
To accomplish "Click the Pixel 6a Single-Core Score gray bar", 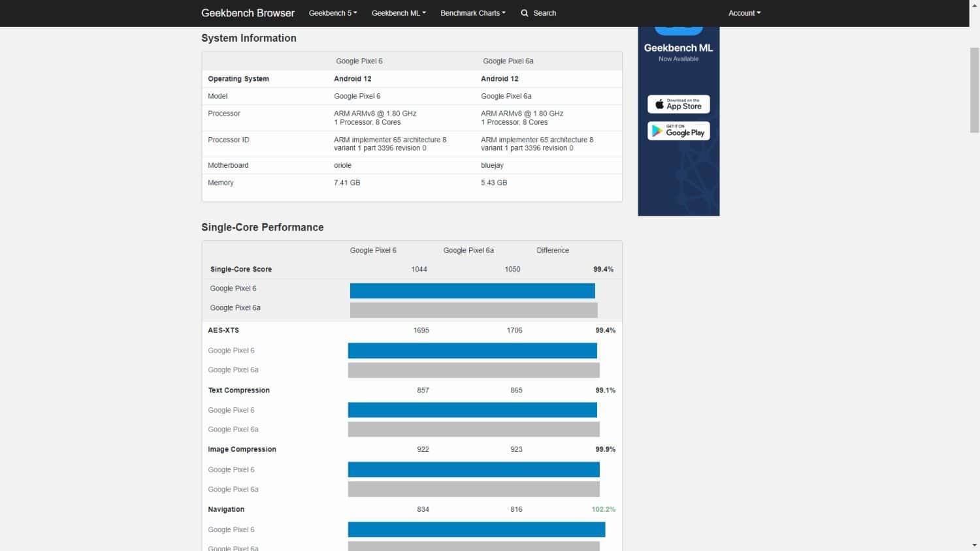I will 474,310.
